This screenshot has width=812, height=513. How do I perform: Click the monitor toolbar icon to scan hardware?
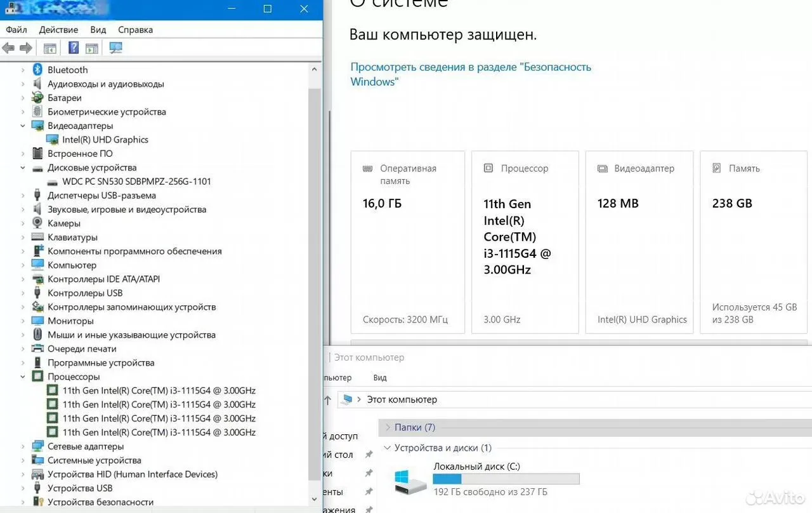(x=115, y=48)
